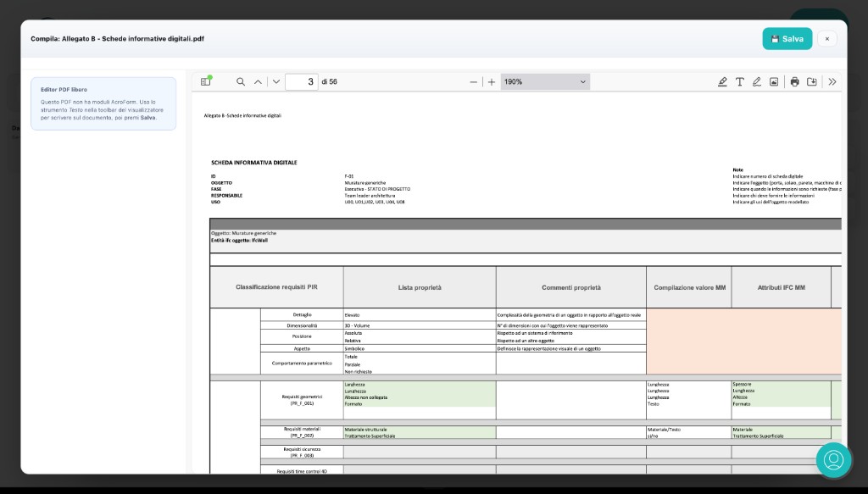Click the Editor PDF libero title
This screenshot has height=494, width=868.
coord(64,90)
